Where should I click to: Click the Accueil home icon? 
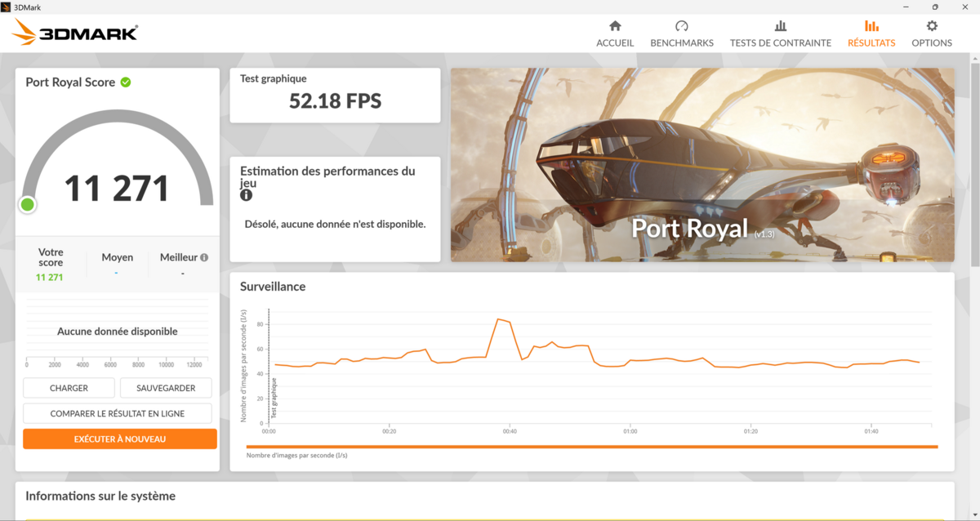615,26
